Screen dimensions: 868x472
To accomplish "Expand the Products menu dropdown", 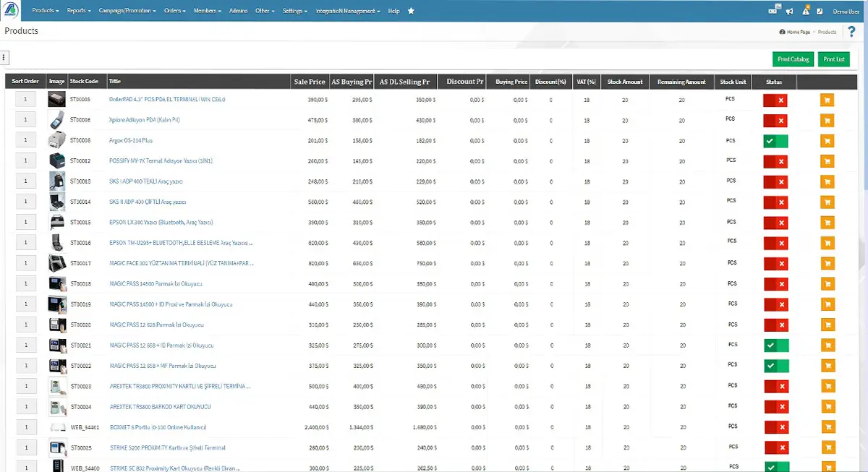I will point(46,11).
